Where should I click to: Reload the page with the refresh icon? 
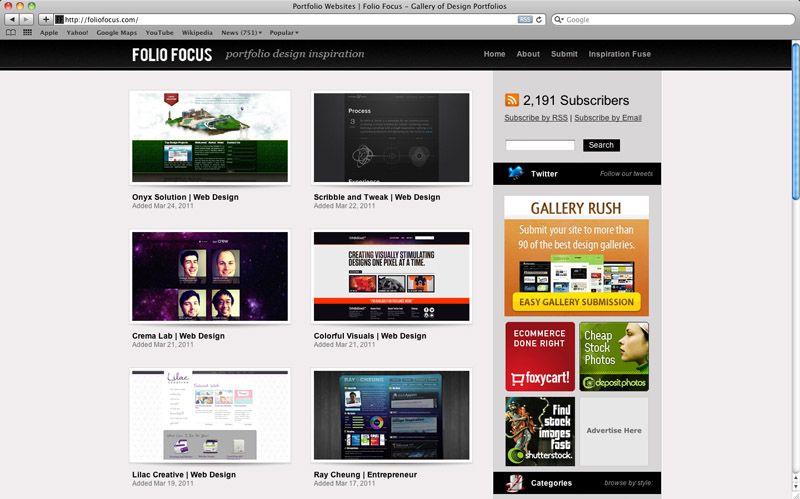(x=538, y=19)
